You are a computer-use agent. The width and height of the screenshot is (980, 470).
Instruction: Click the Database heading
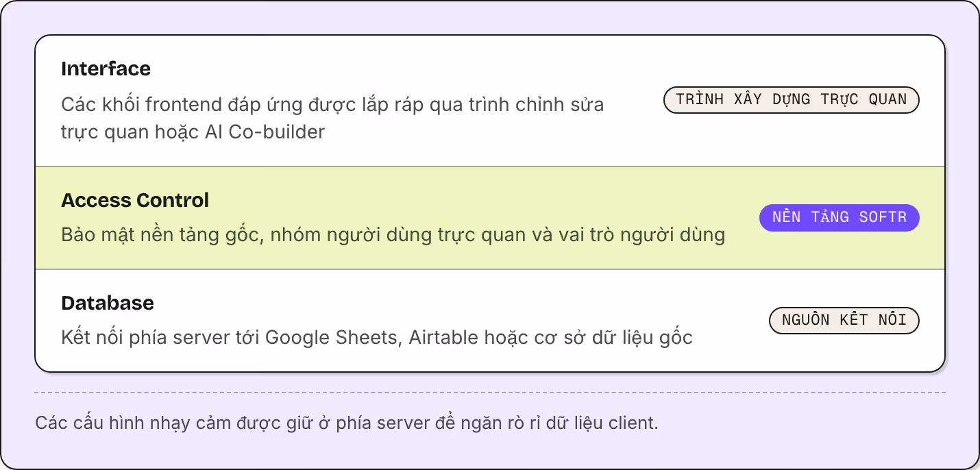[x=108, y=303]
